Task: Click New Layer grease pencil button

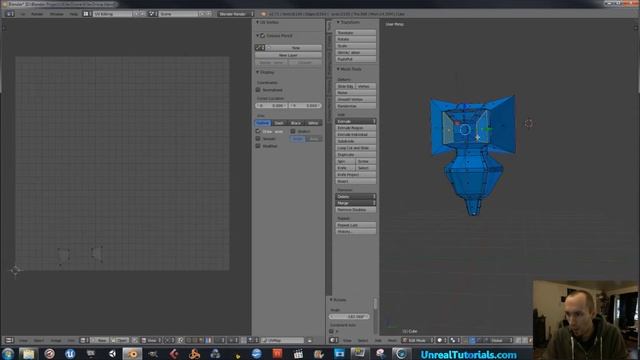Action: click(x=288, y=55)
